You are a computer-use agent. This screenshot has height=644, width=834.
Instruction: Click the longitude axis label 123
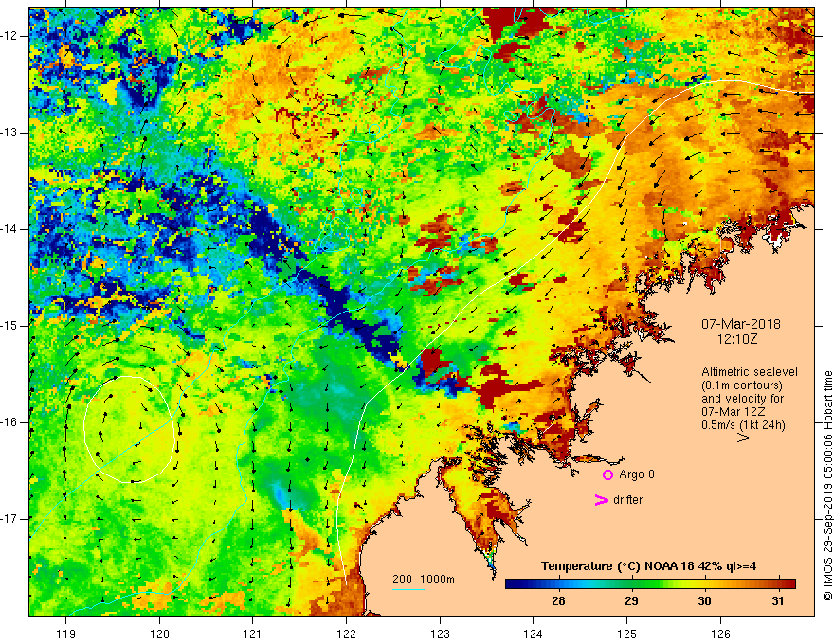point(440,634)
